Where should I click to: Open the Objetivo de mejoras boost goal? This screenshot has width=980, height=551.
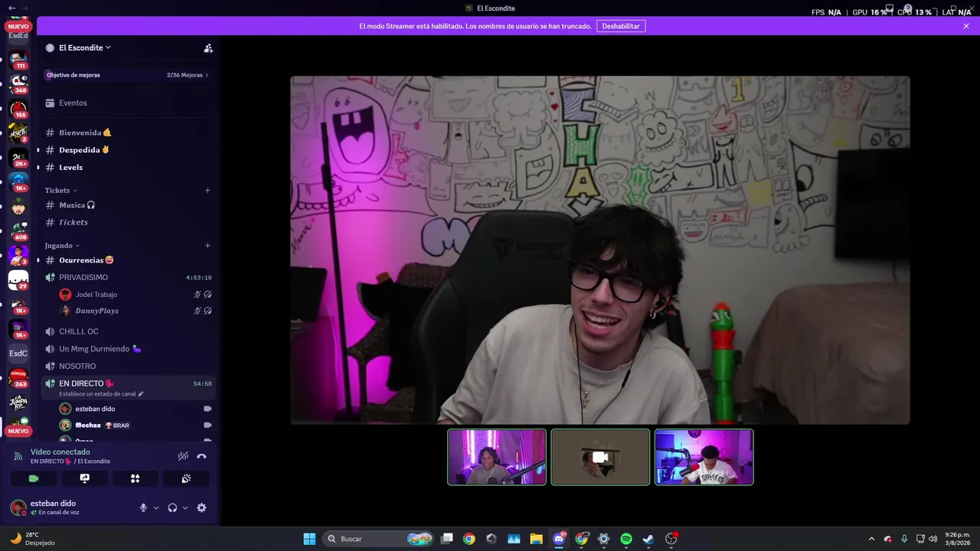(127, 75)
